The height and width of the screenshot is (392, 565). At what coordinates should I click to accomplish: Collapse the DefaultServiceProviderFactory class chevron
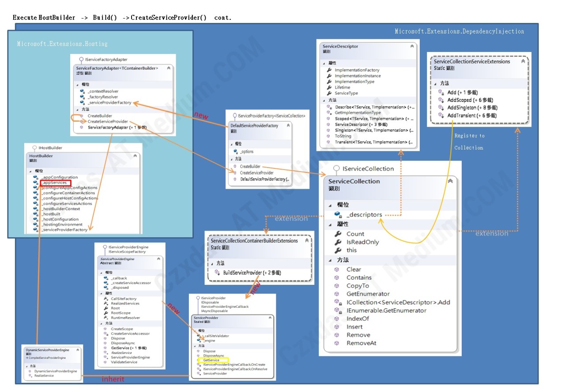point(288,126)
